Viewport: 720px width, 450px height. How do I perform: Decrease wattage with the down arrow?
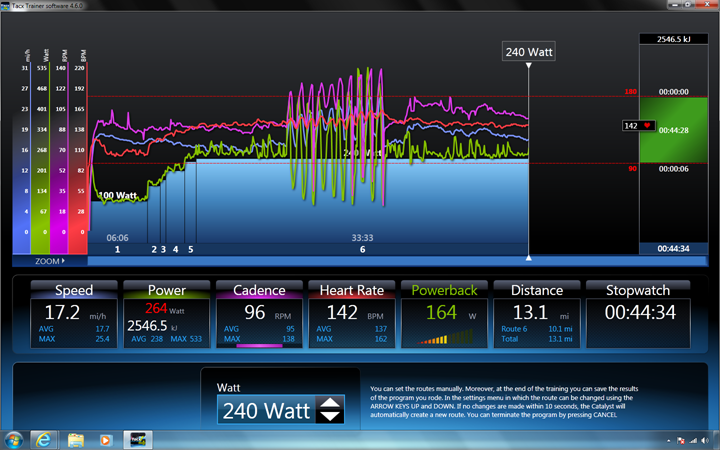pyautogui.click(x=330, y=416)
